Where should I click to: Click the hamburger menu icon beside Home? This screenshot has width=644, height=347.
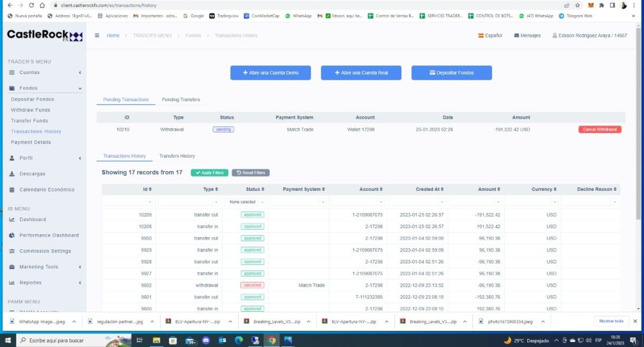(97, 35)
